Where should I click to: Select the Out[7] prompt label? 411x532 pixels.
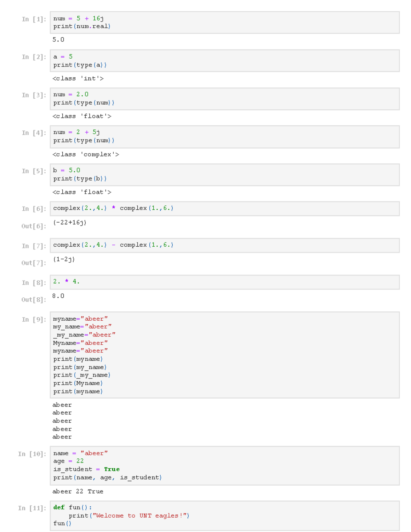pyautogui.click(x=34, y=263)
